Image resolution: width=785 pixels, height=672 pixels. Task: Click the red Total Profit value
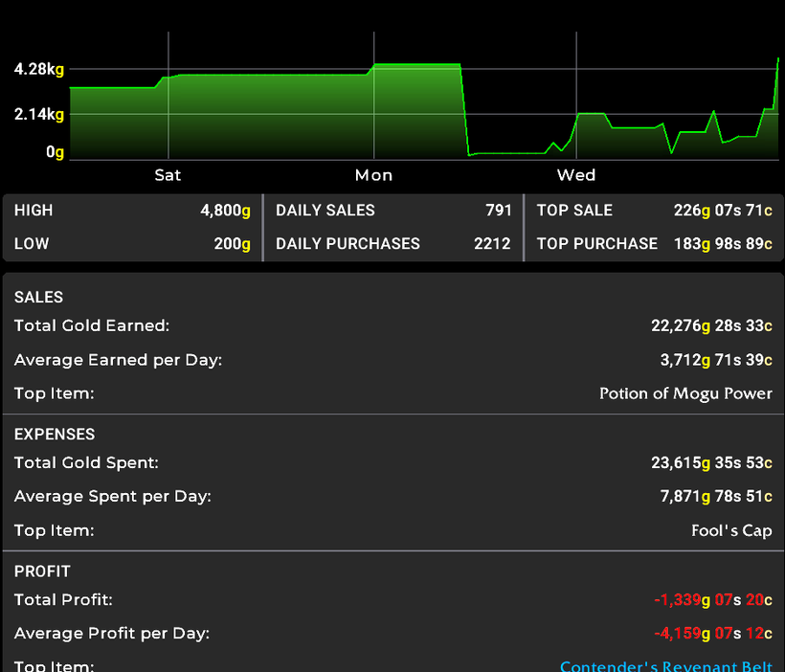(713, 600)
